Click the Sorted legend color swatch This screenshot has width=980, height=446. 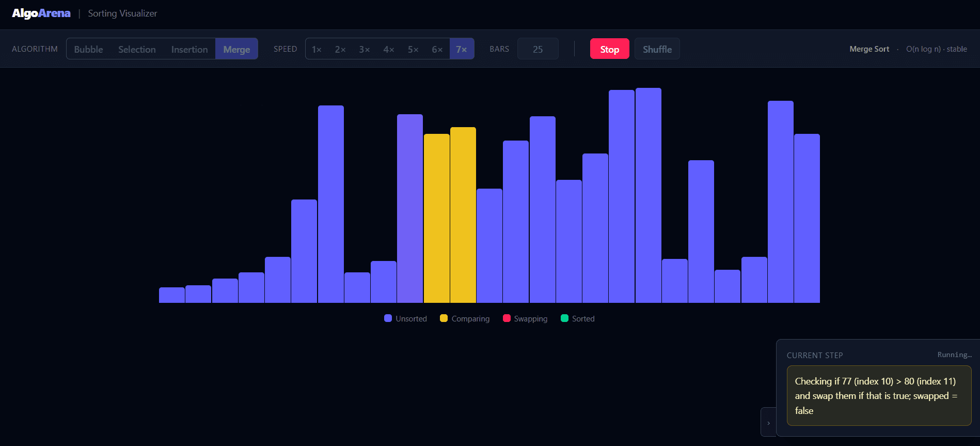point(564,318)
